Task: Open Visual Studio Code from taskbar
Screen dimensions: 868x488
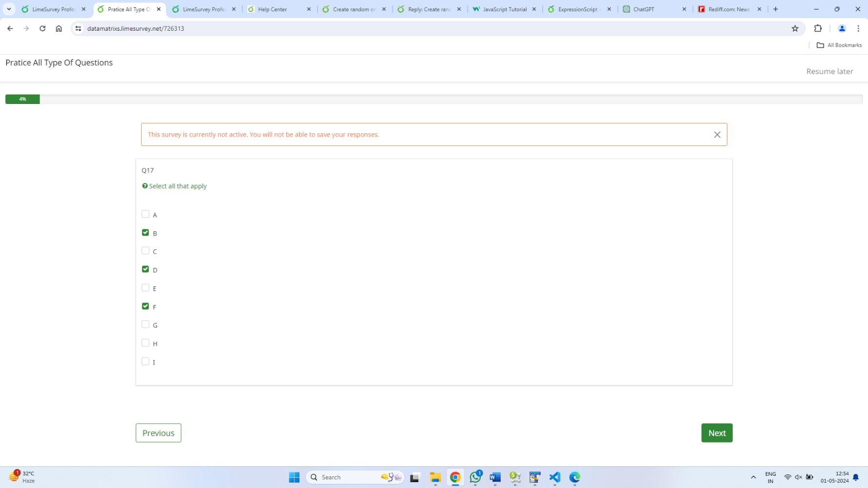Action: coord(554,477)
